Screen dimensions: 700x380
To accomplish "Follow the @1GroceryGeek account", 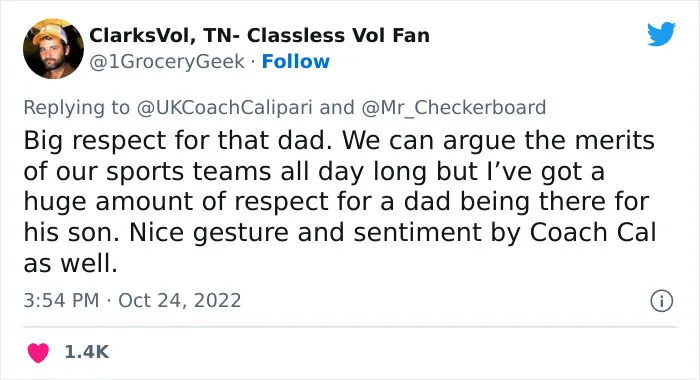I will coord(296,62).
